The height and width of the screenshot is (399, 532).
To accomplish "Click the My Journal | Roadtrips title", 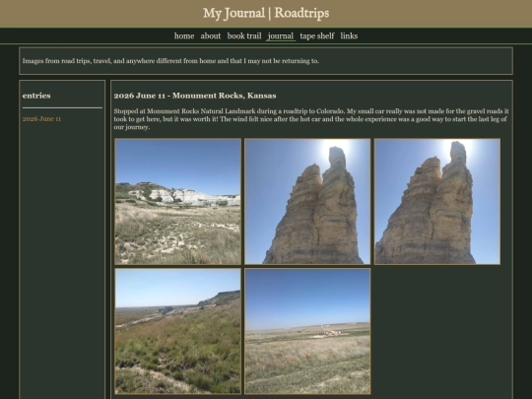I will tap(266, 13).
